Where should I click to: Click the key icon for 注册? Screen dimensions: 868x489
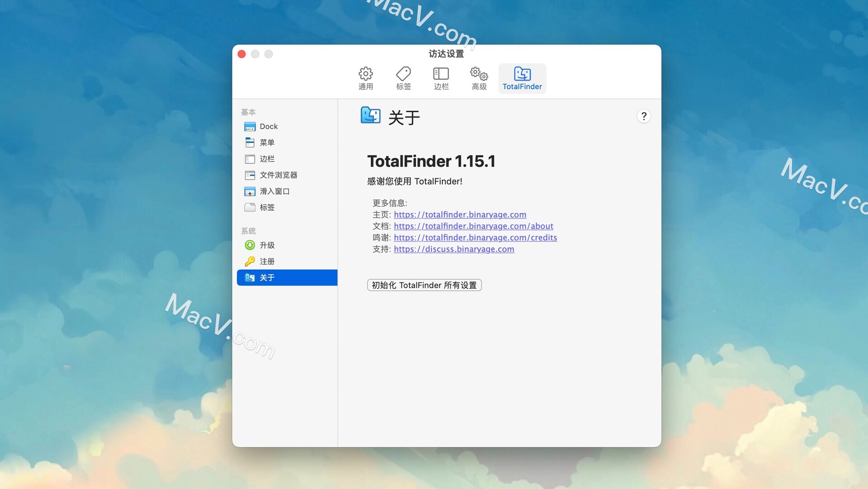250,261
